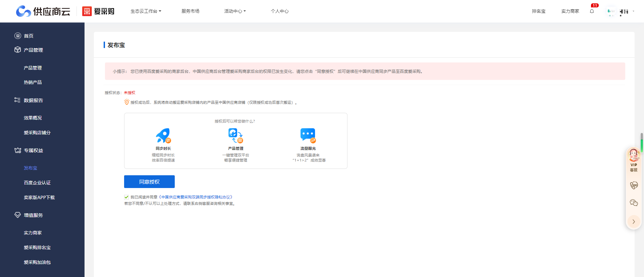The height and width of the screenshot is (277, 644).
Task: Click the 流量曝光 chat bubble icon
Action: [x=308, y=136]
